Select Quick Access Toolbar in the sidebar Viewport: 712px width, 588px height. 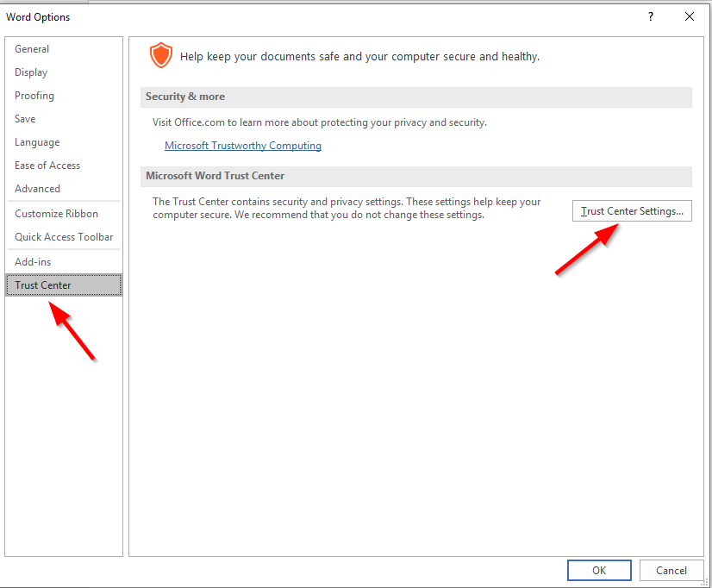(x=64, y=237)
